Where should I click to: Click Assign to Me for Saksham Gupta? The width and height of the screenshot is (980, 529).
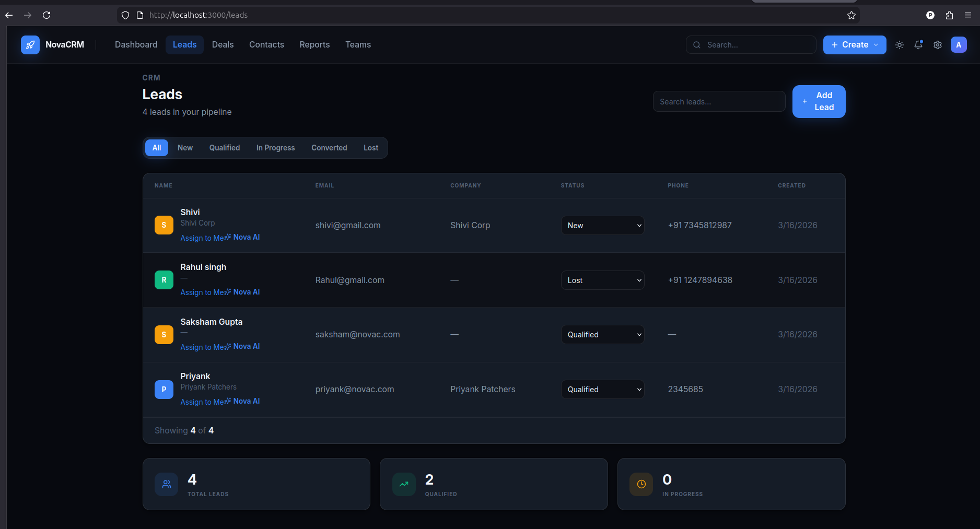pyautogui.click(x=203, y=347)
